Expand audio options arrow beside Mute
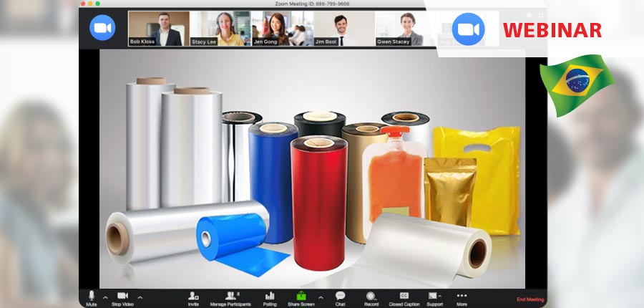The height and width of the screenshot is (308, 644). [x=105, y=297]
